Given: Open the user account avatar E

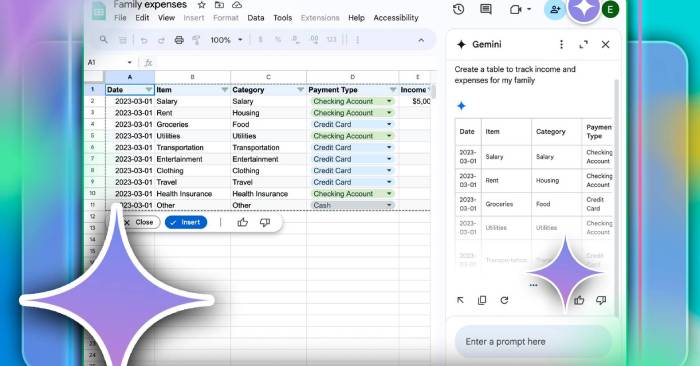Looking at the screenshot, I should [x=610, y=9].
